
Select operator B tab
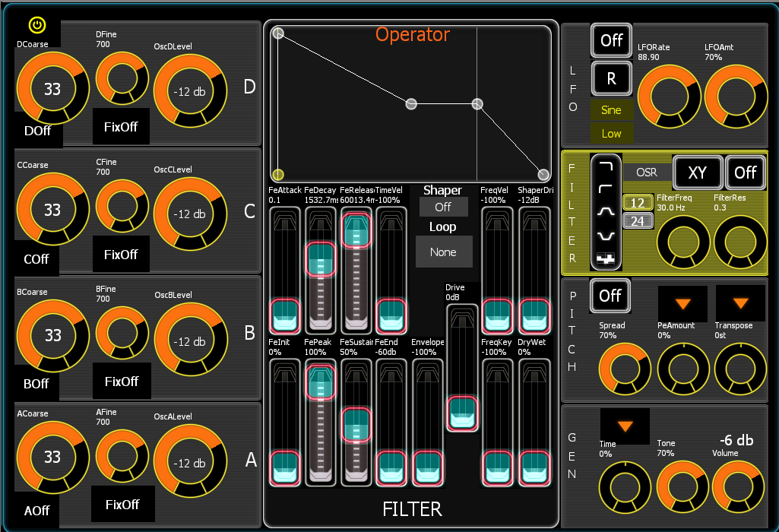tap(249, 332)
